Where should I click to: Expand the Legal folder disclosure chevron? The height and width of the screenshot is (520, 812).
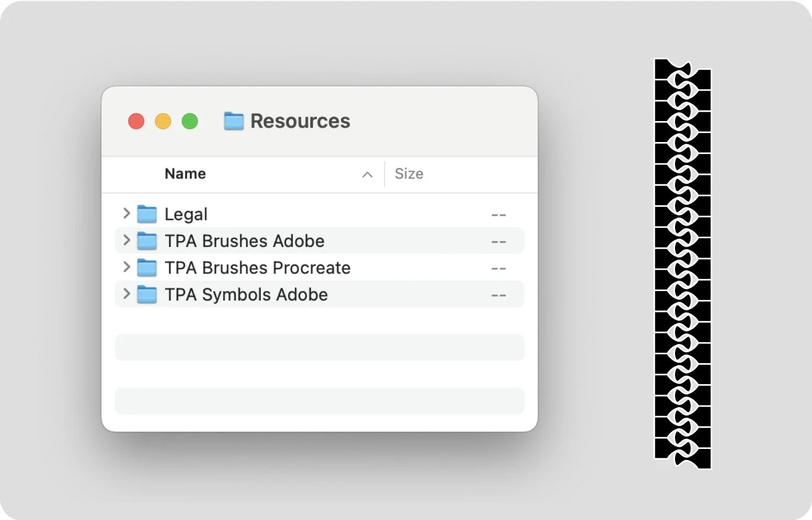(x=127, y=214)
